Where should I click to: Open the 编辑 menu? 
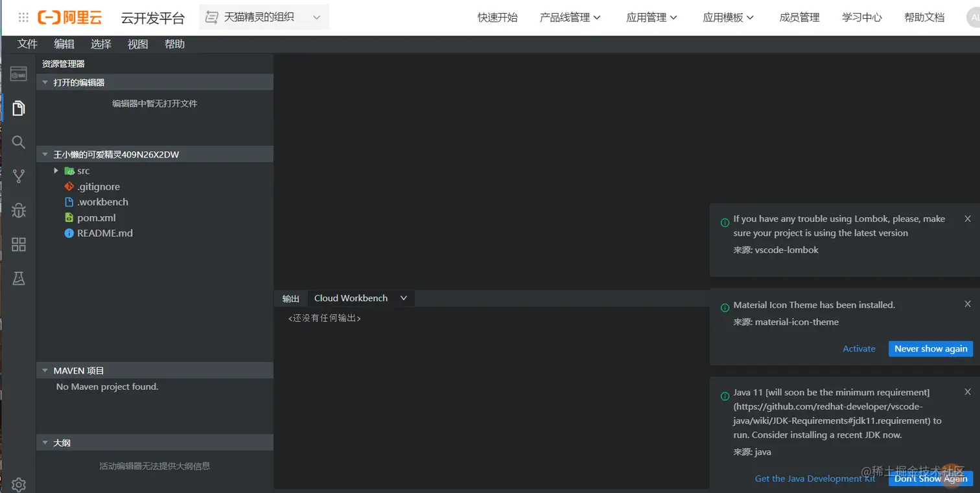coord(64,44)
